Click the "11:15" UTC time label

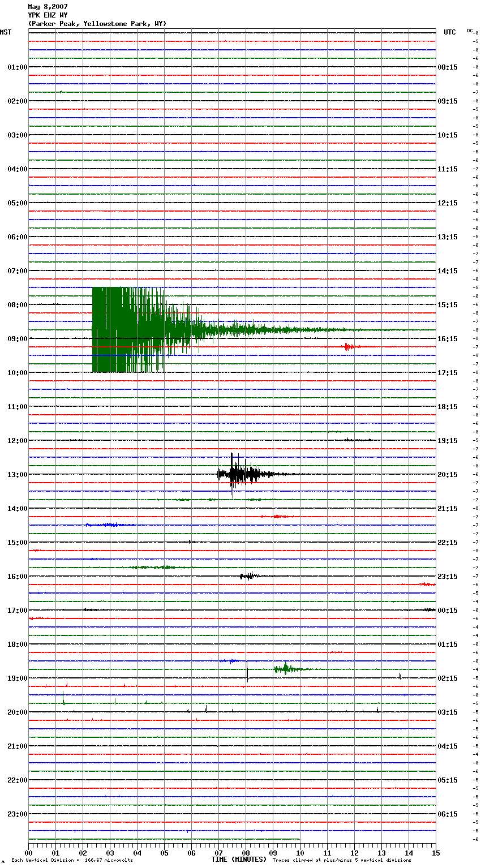(448, 169)
